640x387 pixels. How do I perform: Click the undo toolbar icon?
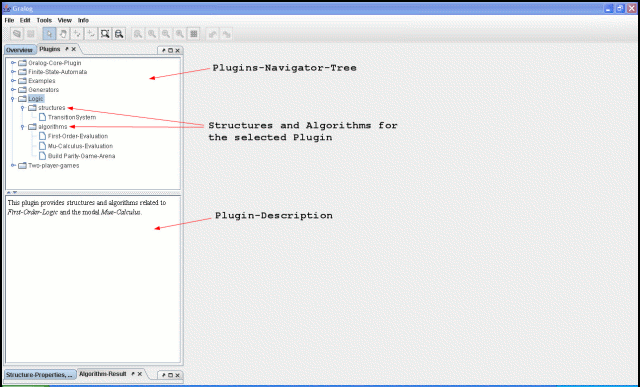coord(212,34)
